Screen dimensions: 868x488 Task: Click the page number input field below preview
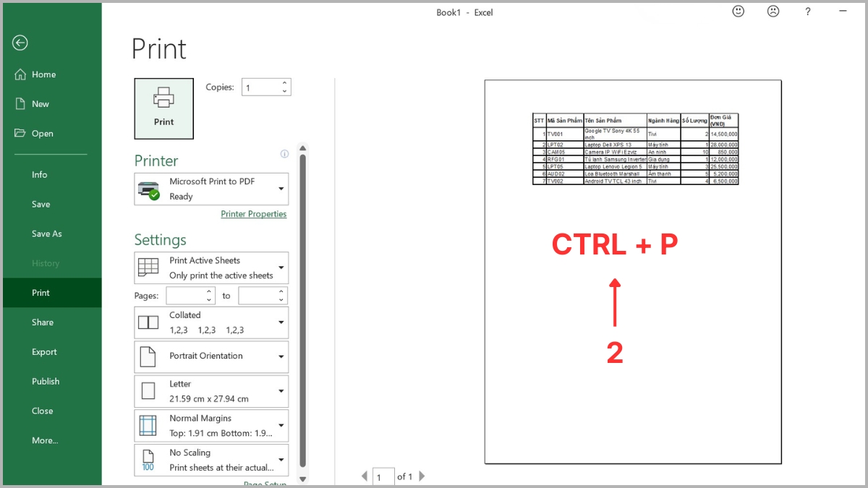pyautogui.click(x=383, y=476)
